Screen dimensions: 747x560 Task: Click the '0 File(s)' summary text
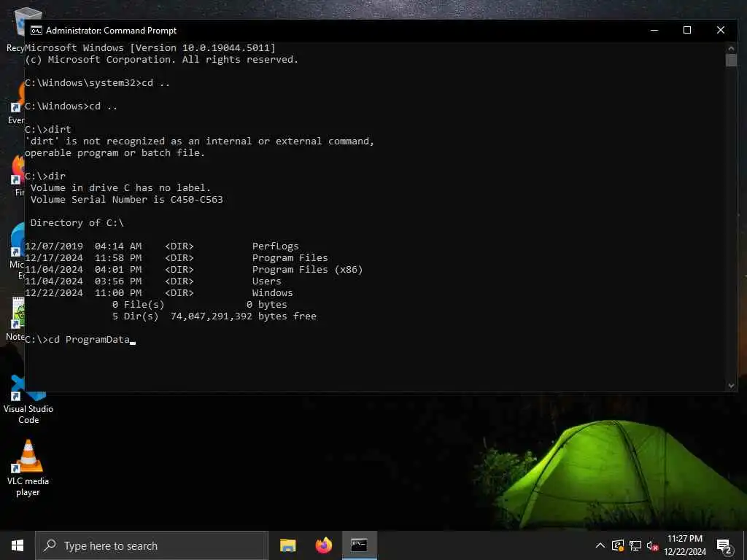point(138,305)
